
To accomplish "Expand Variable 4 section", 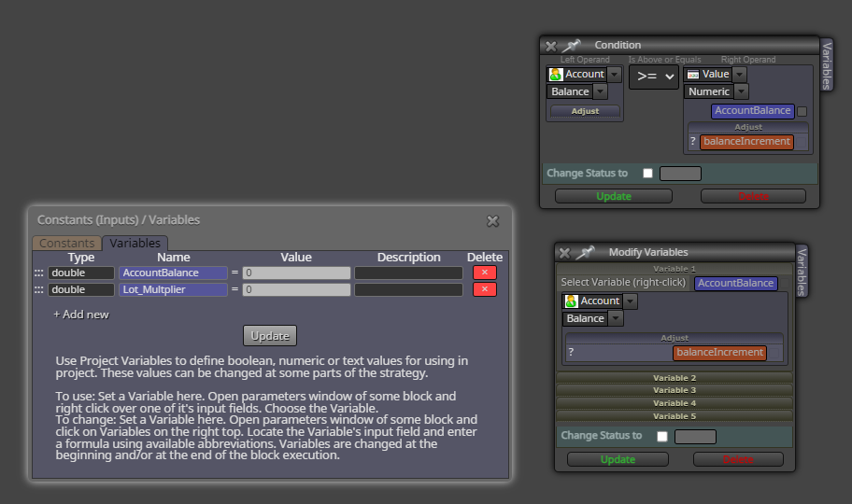I will point(674,403).
